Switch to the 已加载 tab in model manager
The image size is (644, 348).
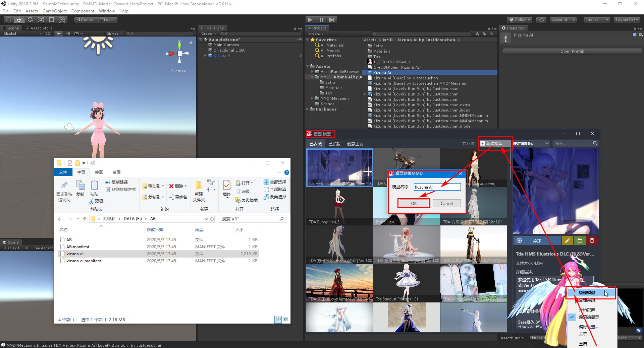point(334,144)
